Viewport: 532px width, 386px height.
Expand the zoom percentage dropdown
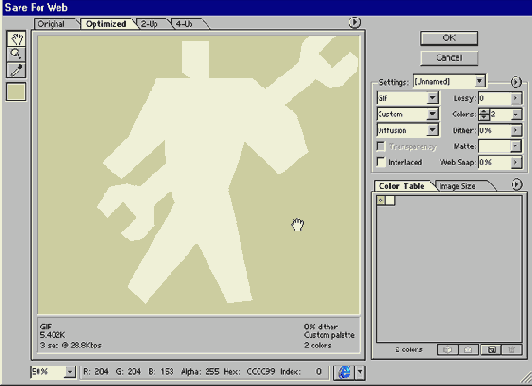coord(70,372)
